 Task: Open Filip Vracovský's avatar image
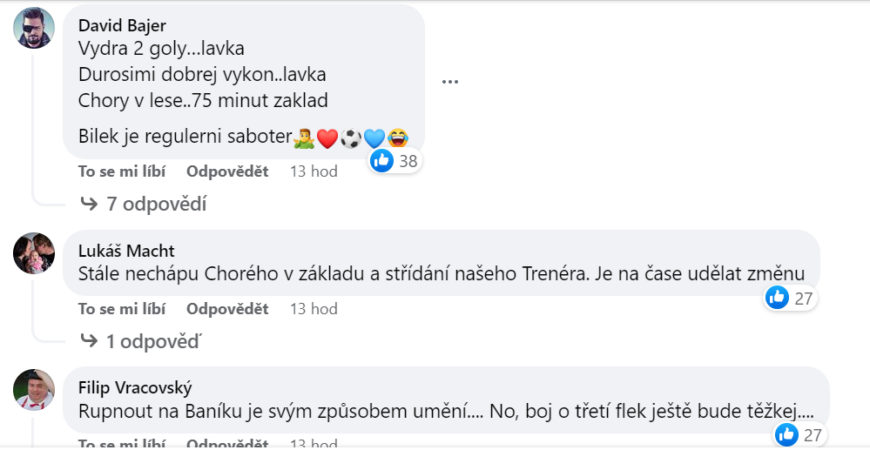click(x=34, y=389)
